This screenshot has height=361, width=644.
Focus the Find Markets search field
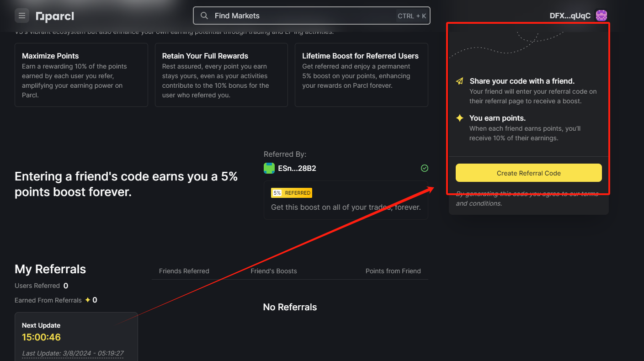311,16
